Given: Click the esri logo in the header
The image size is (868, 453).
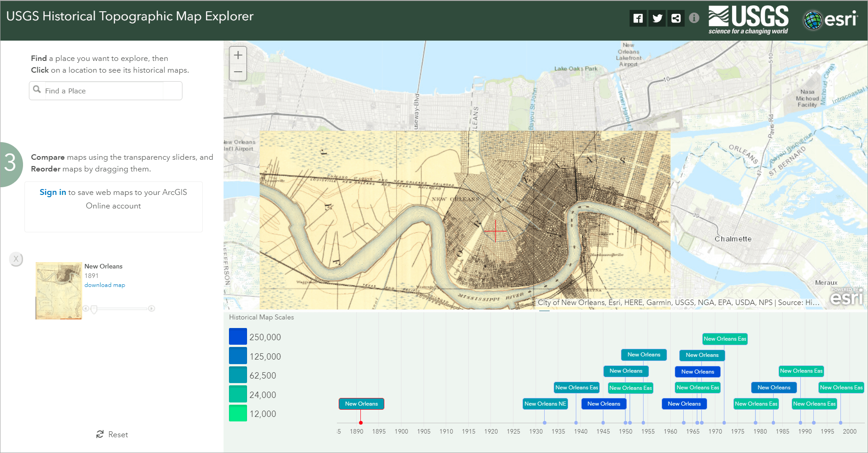Looking at the screenshot, I should [830, 19].
